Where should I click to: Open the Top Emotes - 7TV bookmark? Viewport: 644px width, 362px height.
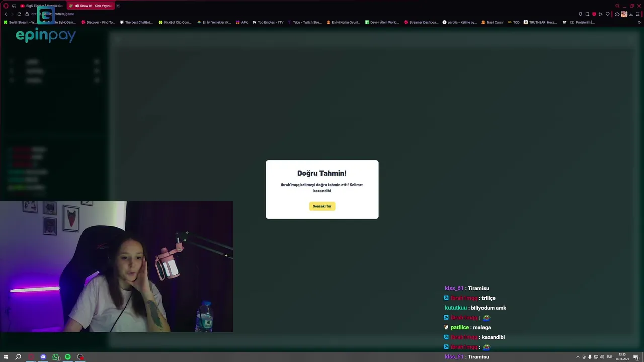tap(268, 22)
